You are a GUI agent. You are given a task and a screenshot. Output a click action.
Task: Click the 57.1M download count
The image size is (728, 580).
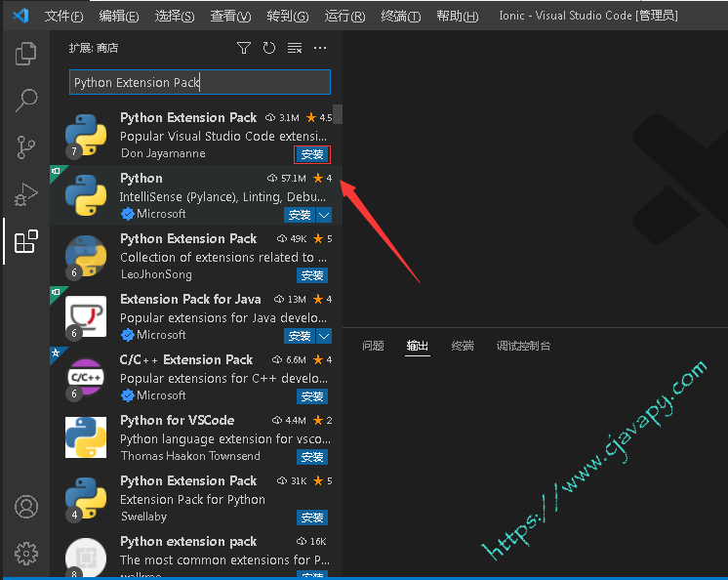[x=294, y=179]
